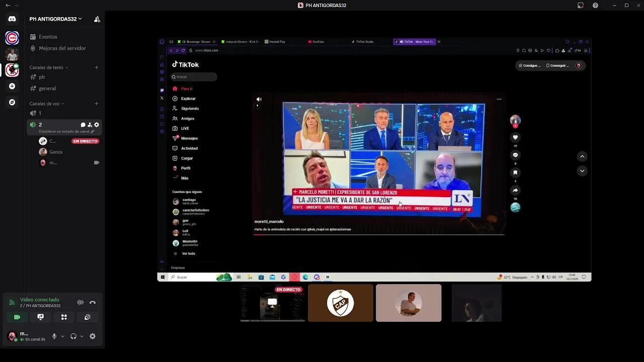
Task: Open Discord help question mark icon
Action: click(x=596, y=6)
